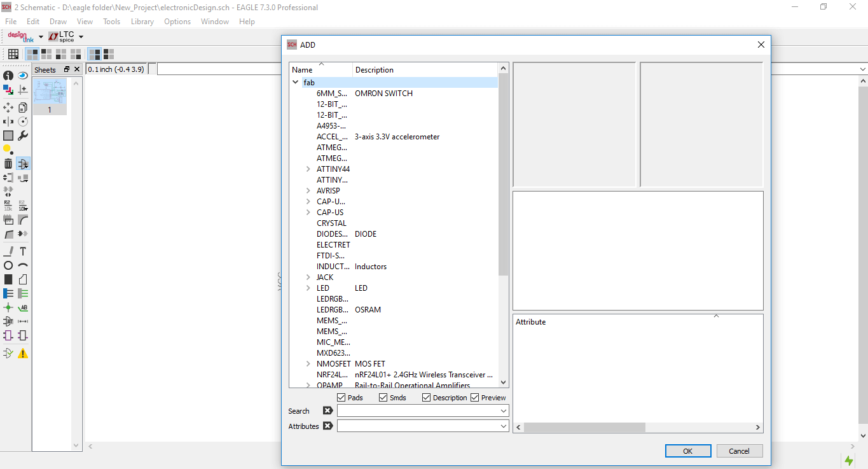Select the Label tool
This screenshot has height=469, width=868.
(x=23, y=307)
